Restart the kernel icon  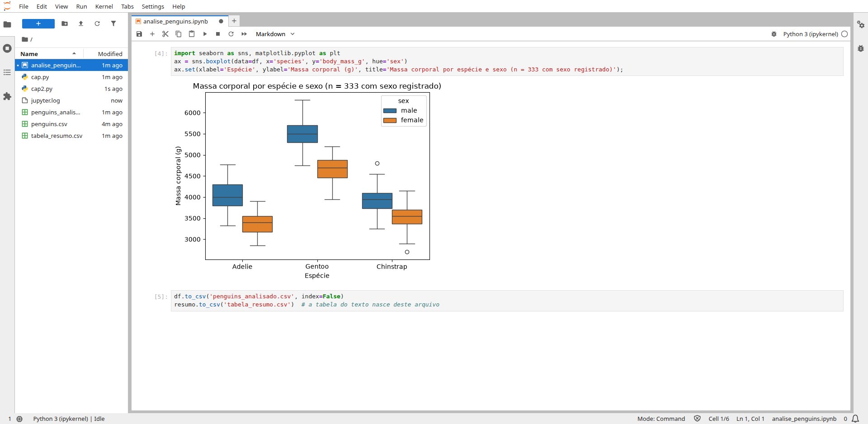231,34
